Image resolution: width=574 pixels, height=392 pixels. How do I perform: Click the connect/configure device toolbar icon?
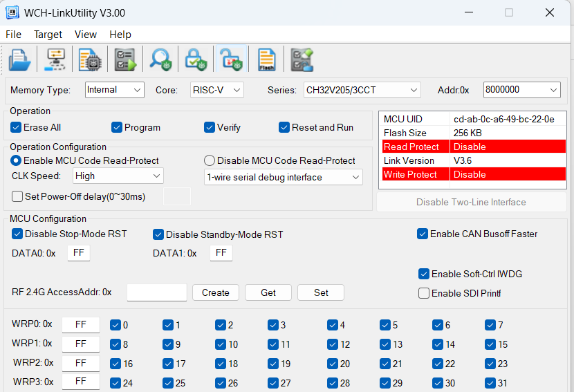point(55,59)
